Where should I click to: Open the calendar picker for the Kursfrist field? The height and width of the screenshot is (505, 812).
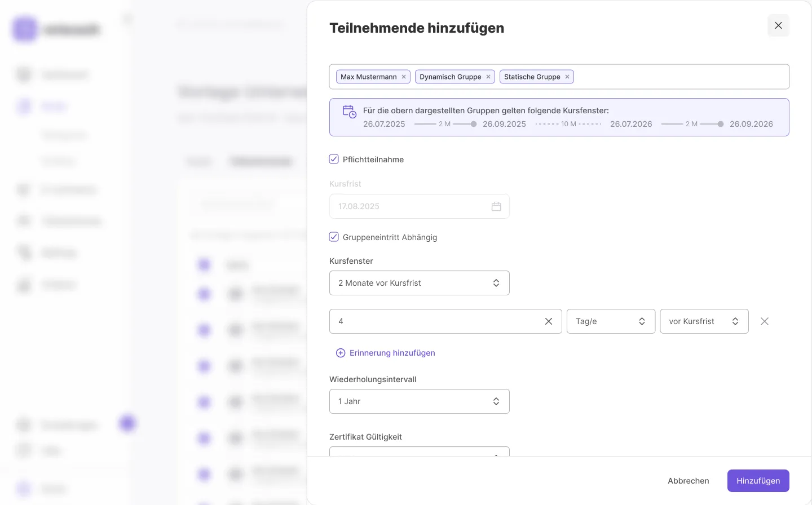(496, 206)
